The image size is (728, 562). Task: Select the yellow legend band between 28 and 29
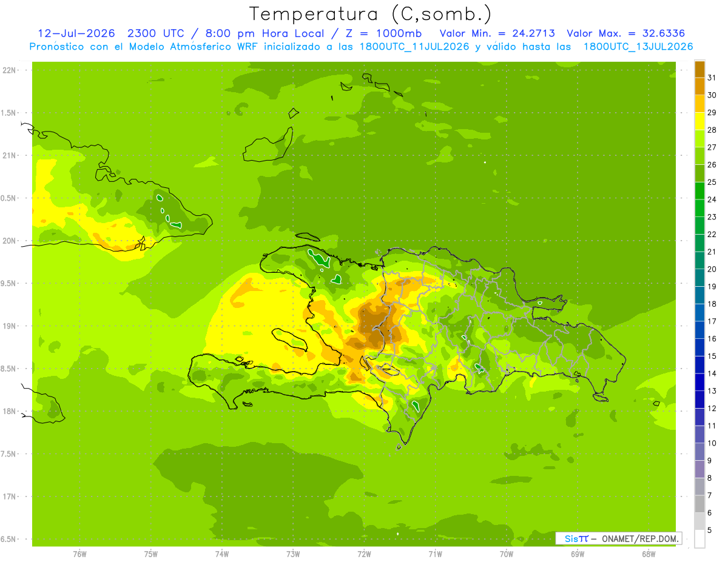699,121
